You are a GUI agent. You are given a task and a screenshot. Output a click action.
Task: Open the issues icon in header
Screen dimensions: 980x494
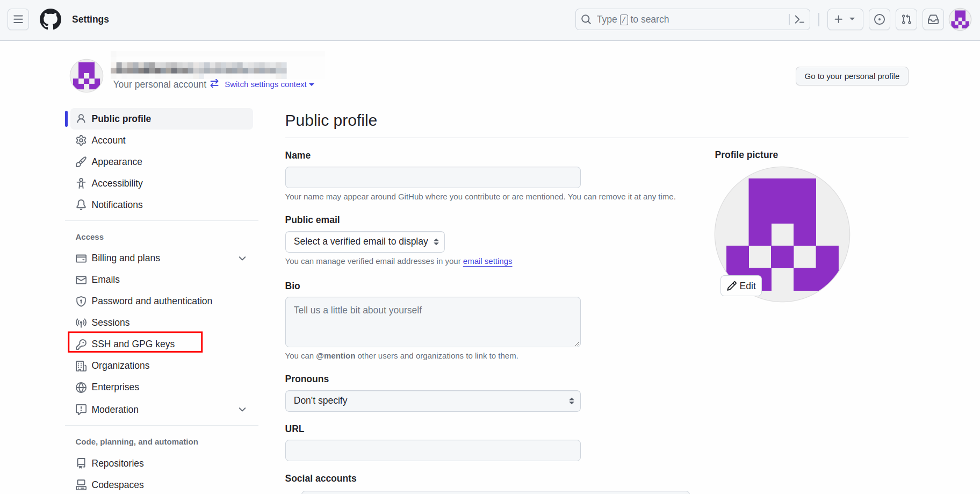879,19
